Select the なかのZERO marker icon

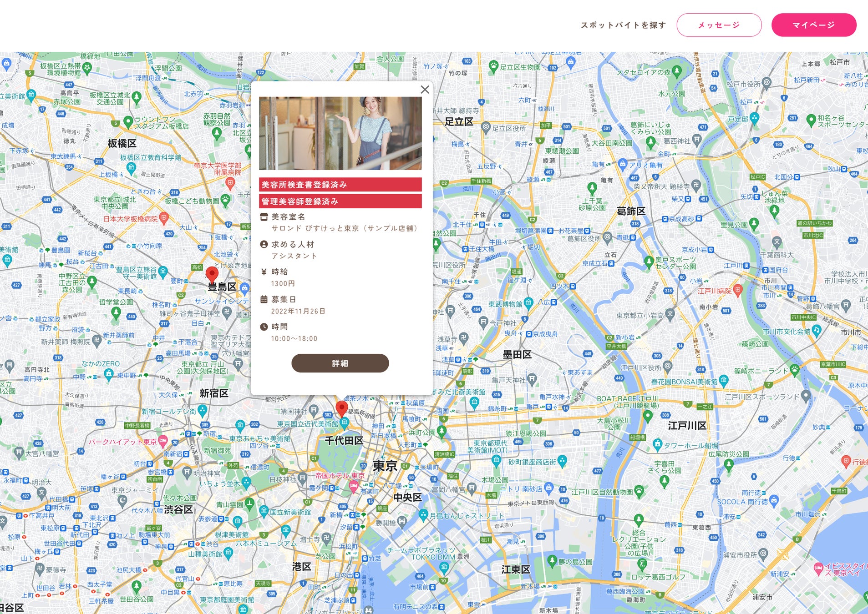108,375
